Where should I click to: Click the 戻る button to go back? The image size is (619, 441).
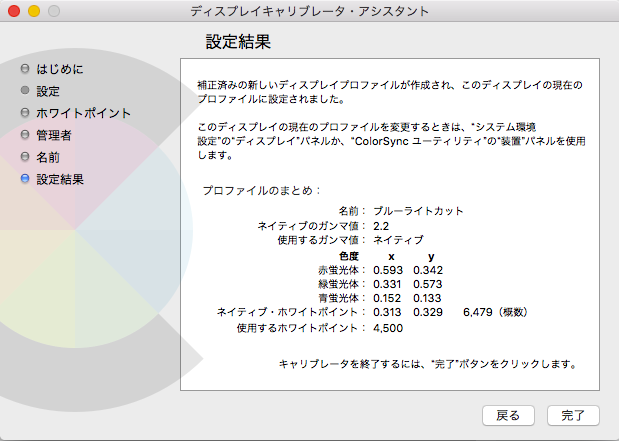click(508, 415)
